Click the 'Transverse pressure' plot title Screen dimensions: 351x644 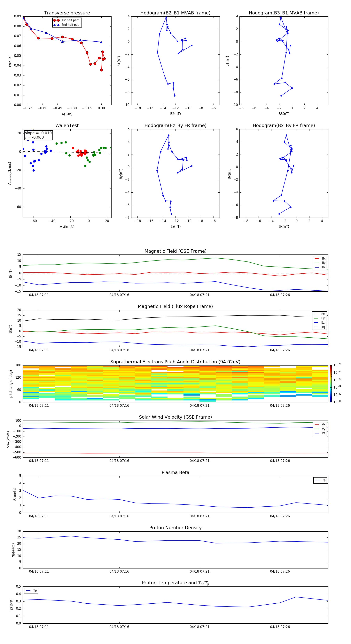point(67,13)
